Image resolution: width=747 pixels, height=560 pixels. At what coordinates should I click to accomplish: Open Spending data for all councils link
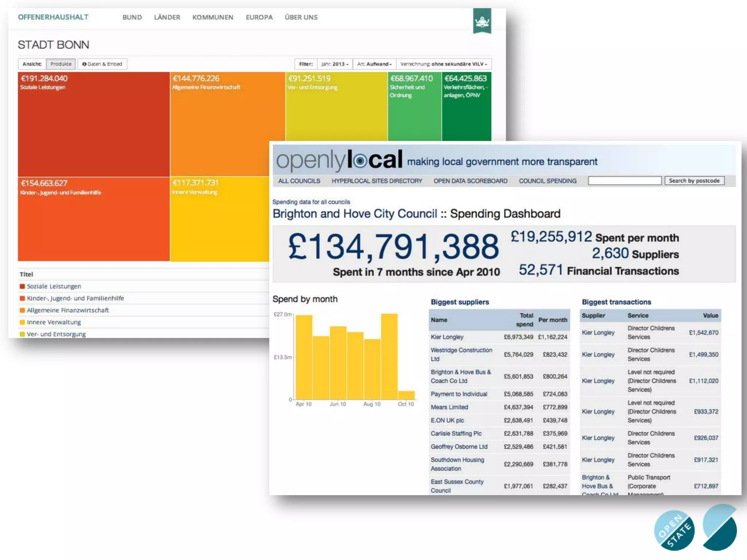tap(311, 202)
